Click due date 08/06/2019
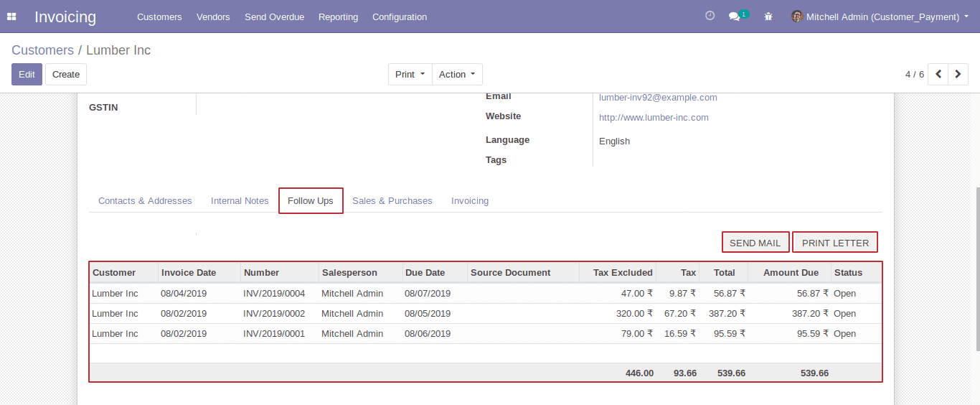Viewport: 980px width, 405px height. pos(428,334)
